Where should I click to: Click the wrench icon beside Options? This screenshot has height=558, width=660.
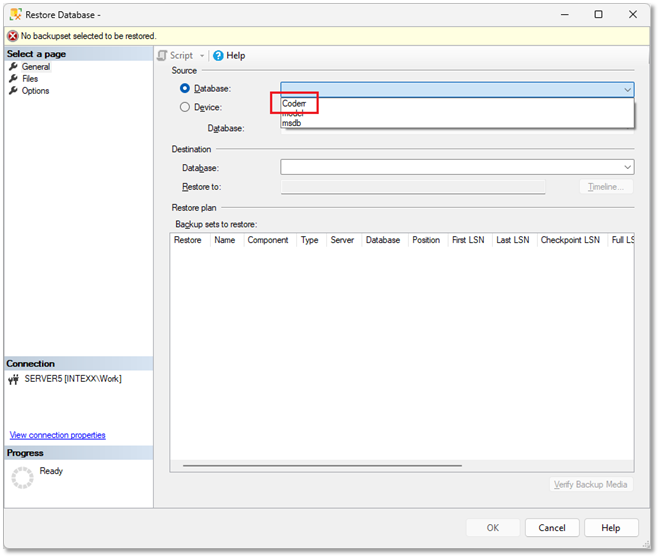pos(13,91)
